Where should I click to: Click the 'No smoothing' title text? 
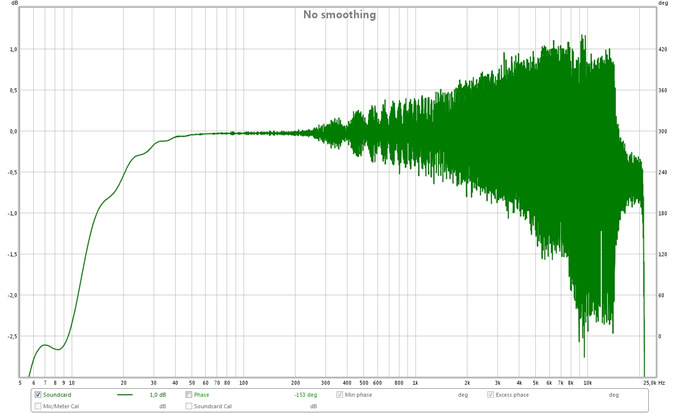[x=340, y=15]
